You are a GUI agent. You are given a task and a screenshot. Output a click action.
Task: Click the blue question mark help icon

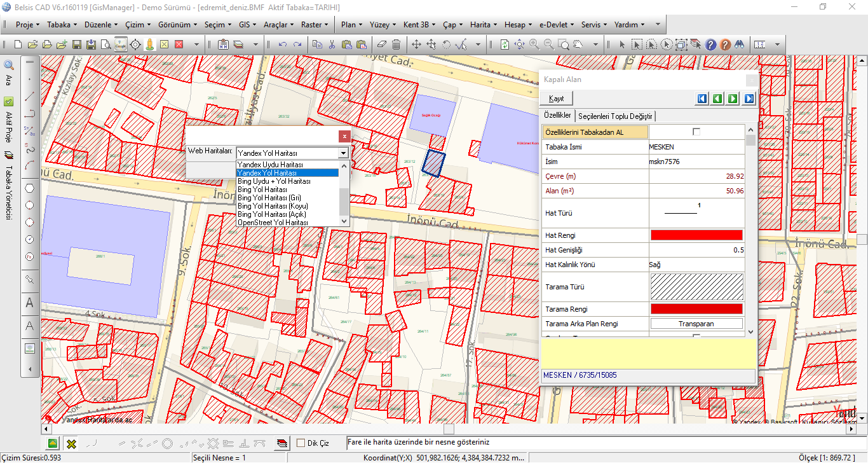(710, 45)
